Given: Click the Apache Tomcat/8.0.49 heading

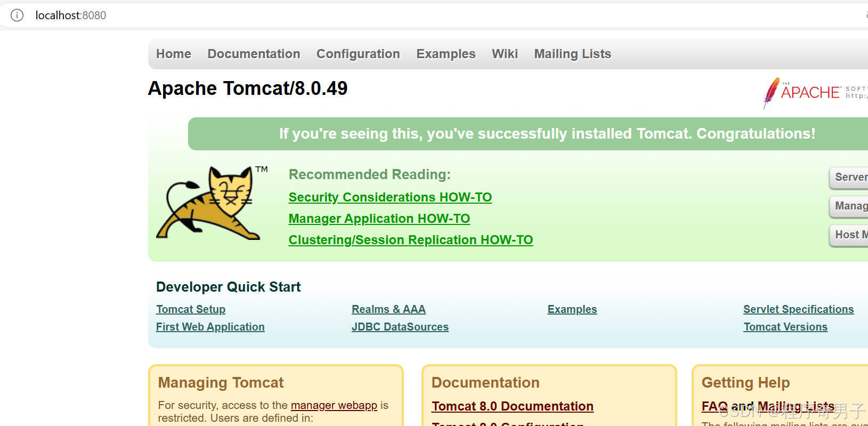Looking at the screenshot, I should (248, 89).
